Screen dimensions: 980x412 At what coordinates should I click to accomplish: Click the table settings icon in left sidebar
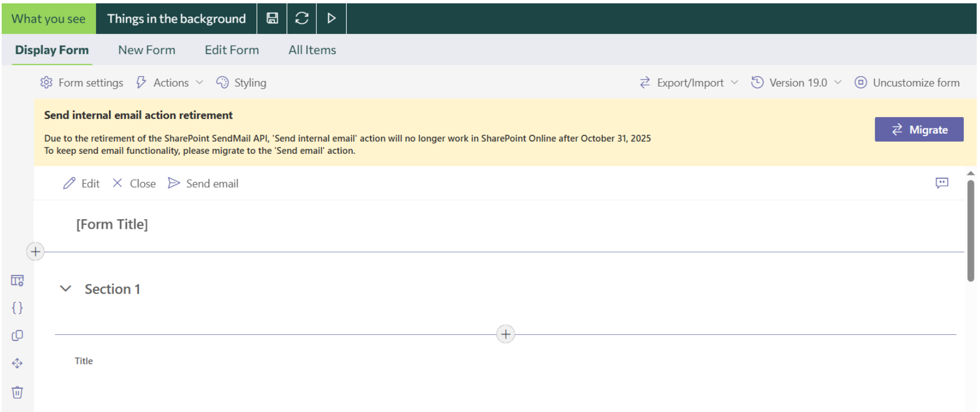(17, 280)
